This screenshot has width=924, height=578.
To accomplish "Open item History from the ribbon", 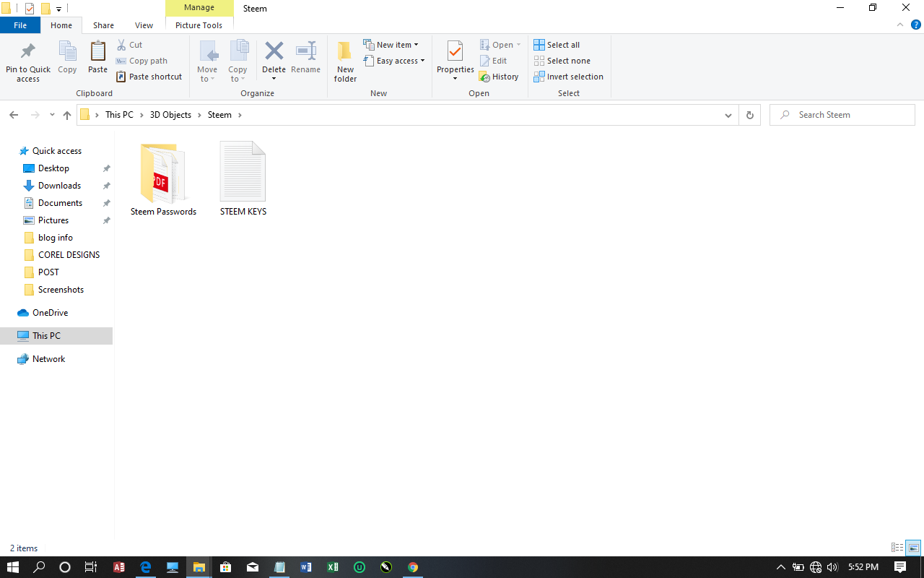I will [499, 77].
